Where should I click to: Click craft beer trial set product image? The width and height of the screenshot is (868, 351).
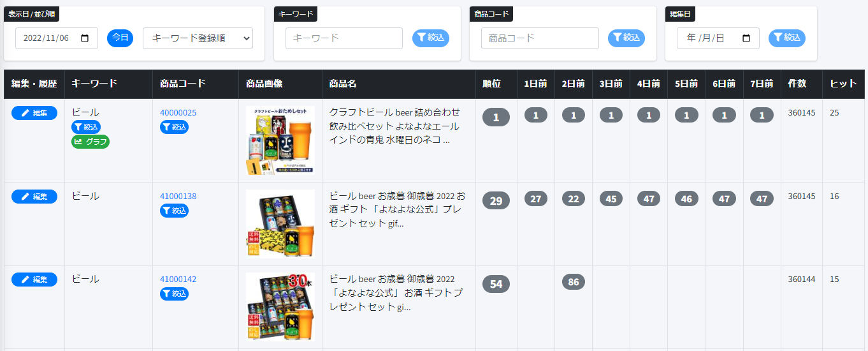pyautogui.click(x=280, y=140)
